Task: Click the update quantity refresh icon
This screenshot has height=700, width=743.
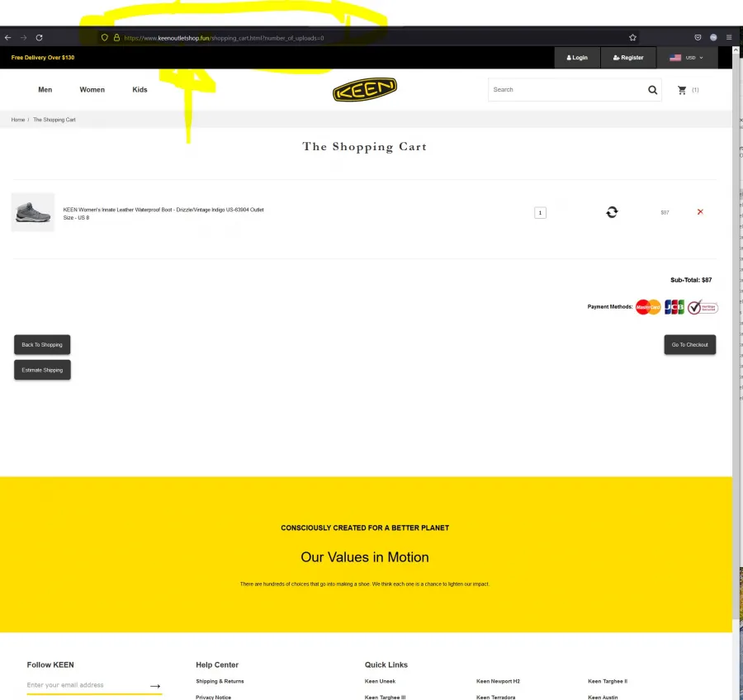Action: 612,212
